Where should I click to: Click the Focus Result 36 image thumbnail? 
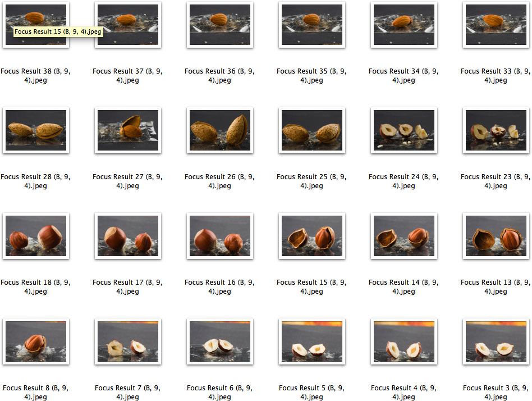220,25
